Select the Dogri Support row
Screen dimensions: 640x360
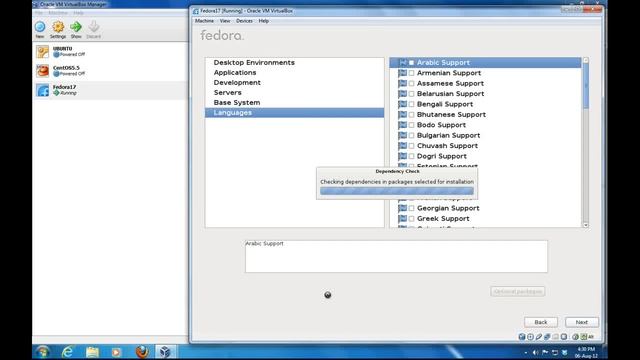pyautogui.click(x=485, y=156)
